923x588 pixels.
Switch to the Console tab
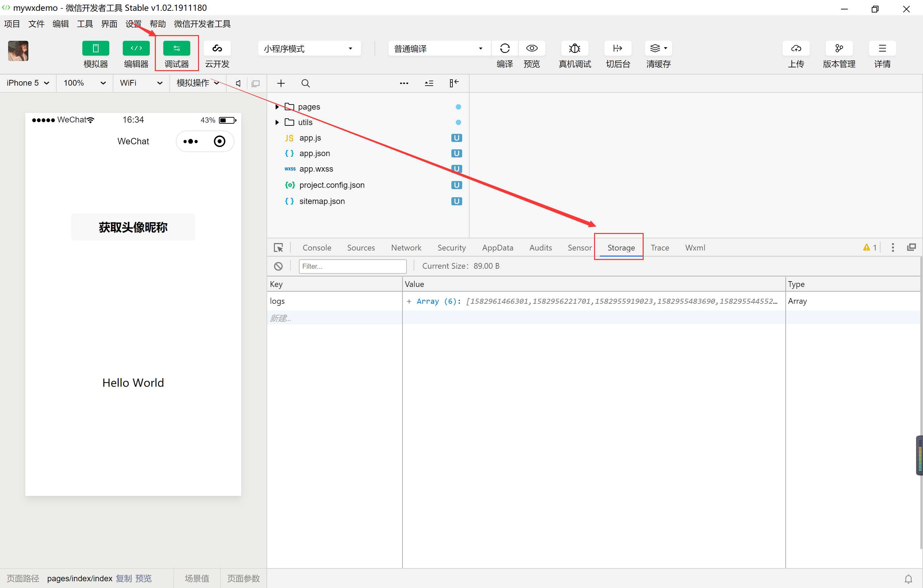[316, 247]
